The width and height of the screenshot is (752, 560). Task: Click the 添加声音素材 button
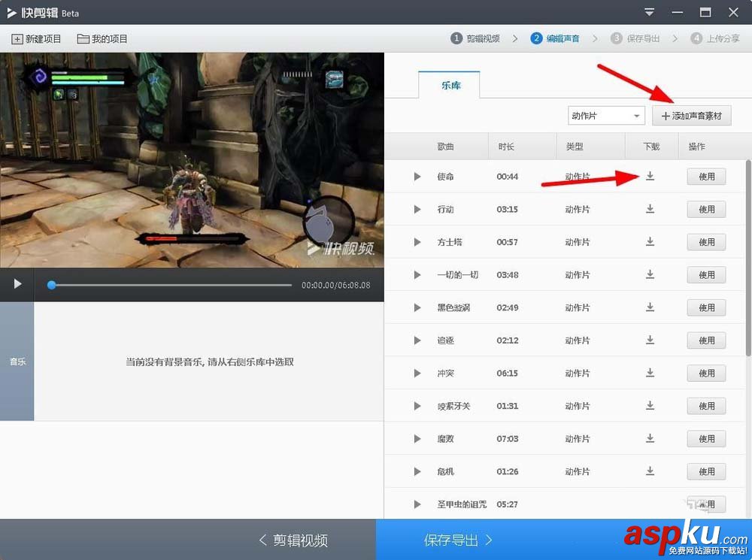pyautogui.click(x=691, y=115)
